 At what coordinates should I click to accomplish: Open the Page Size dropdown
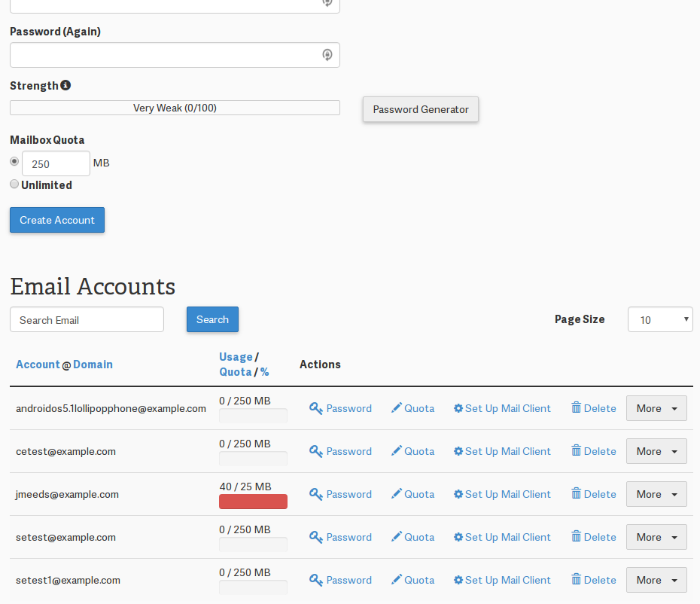click(x=659, y=319)
